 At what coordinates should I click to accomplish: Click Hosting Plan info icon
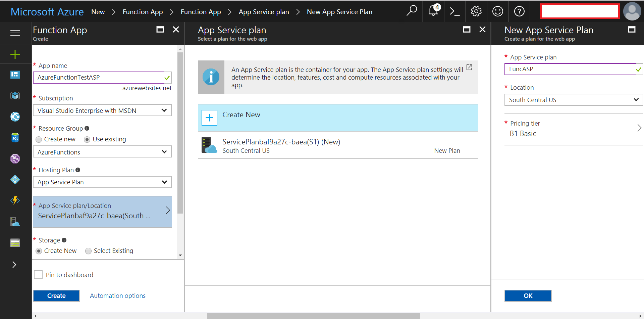click(x=78, y=170)
